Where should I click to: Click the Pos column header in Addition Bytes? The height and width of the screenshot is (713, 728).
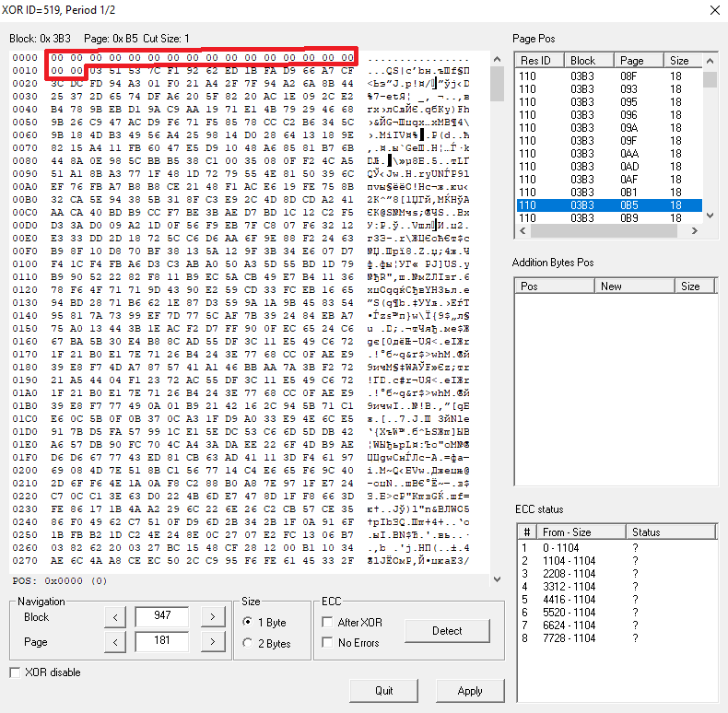coord(555,286)
